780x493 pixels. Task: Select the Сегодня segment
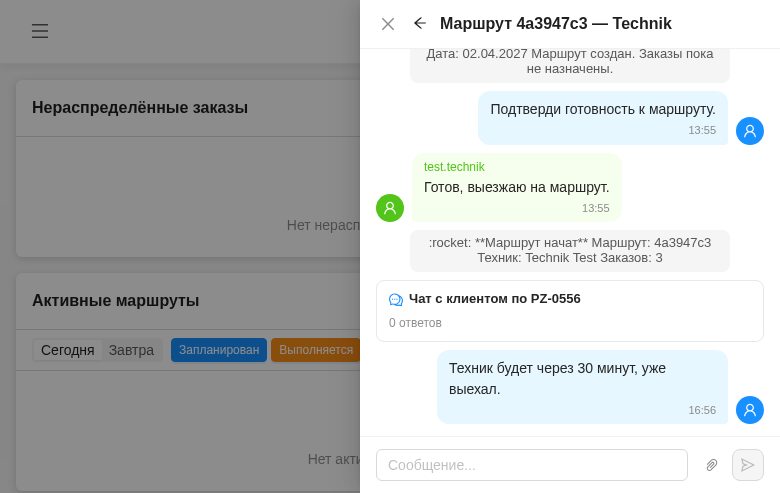pyautogui.click(x=67, y=350)
